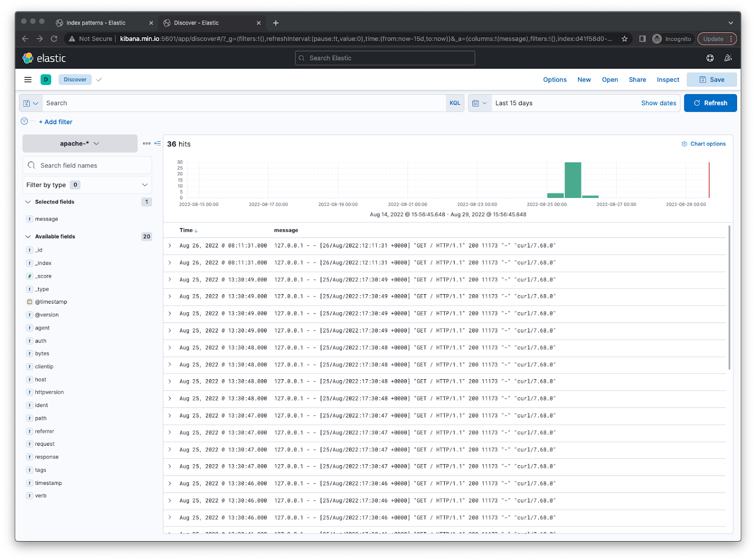
Task: Expand the Filter by type dropdown
Action: 87,185
